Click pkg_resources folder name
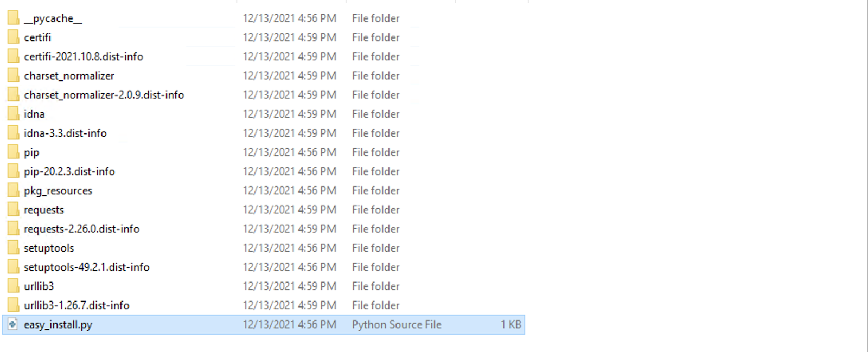The image size is (868, 352). click(58, 190)
